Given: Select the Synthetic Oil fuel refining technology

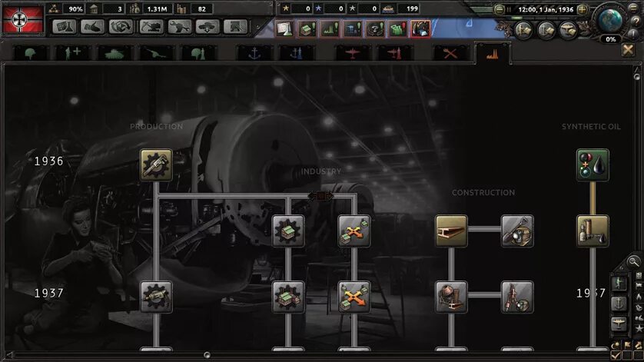Looking at the screenshot, I should point(593,164).
